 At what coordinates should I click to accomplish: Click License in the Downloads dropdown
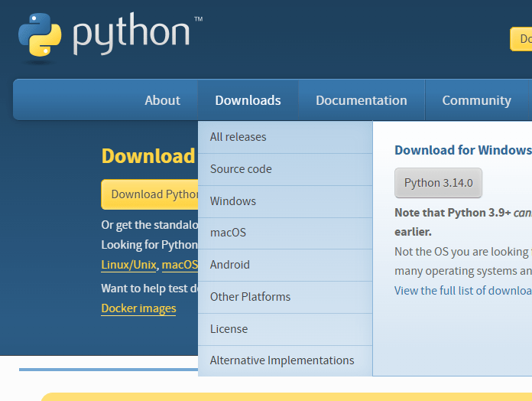[x=229, y=329]
